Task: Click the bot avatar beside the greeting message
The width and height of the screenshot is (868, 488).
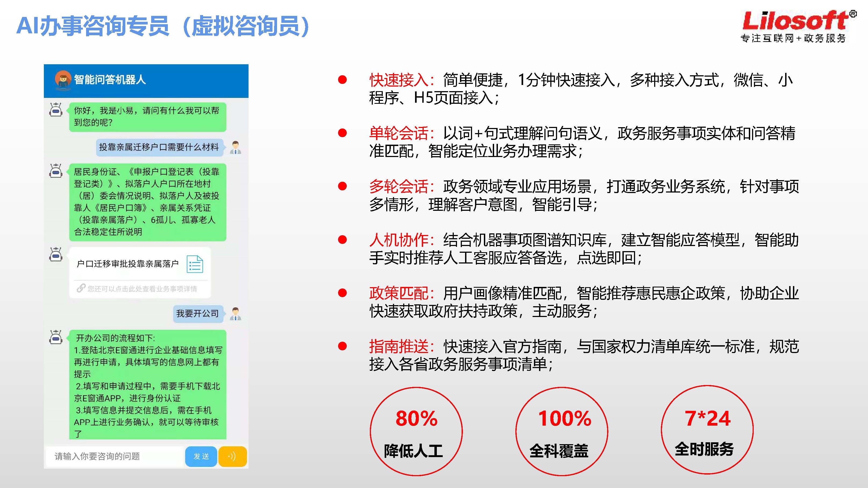Action: click(56, 110)
